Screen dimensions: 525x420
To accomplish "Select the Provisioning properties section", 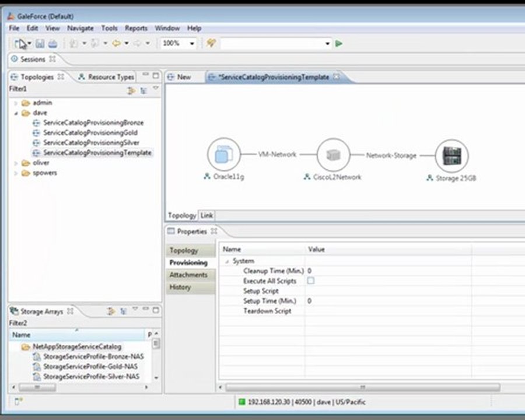I will pos(190,262).
